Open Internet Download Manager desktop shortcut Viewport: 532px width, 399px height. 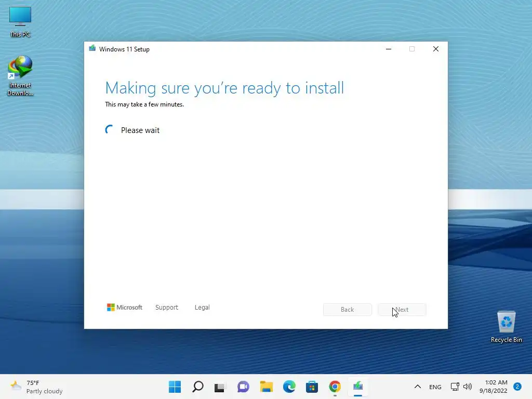[20, 76]
